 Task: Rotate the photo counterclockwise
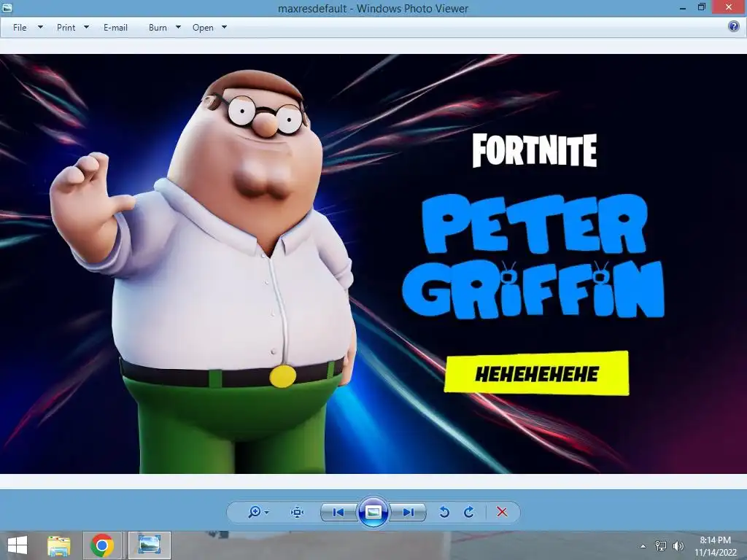point(444,512)
